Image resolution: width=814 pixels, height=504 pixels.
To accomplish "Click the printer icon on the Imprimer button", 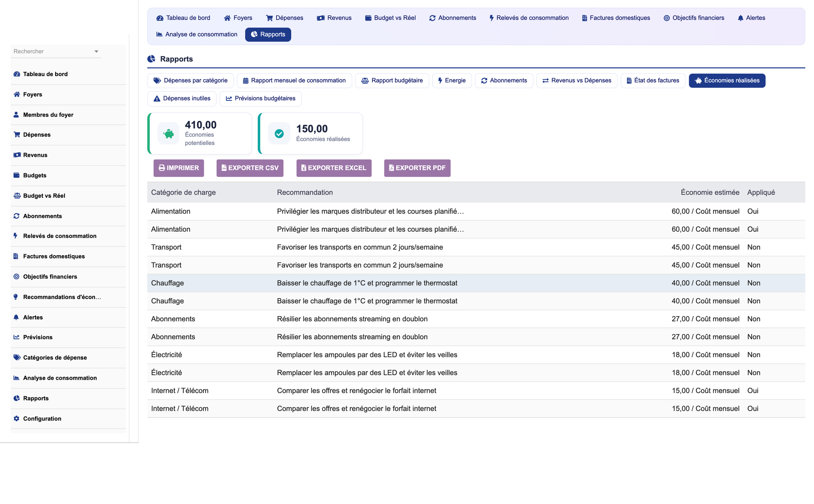I will click(162, 168).
